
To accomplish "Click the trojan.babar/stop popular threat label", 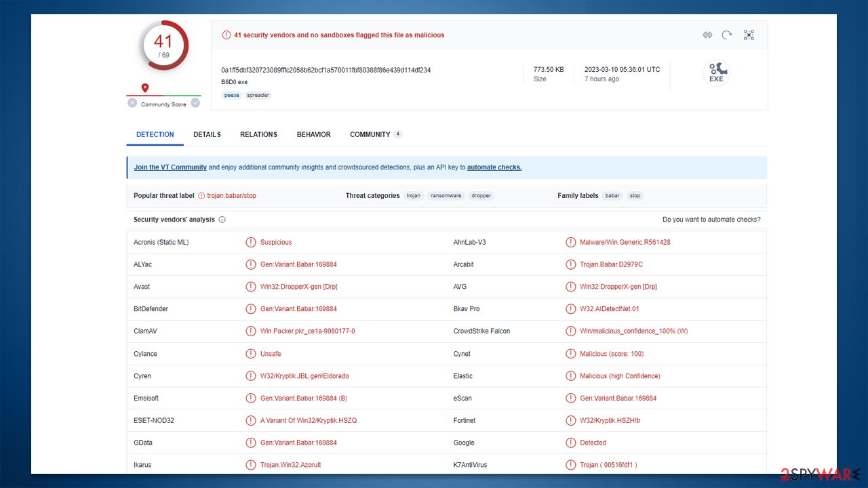I will pos(232,196).
